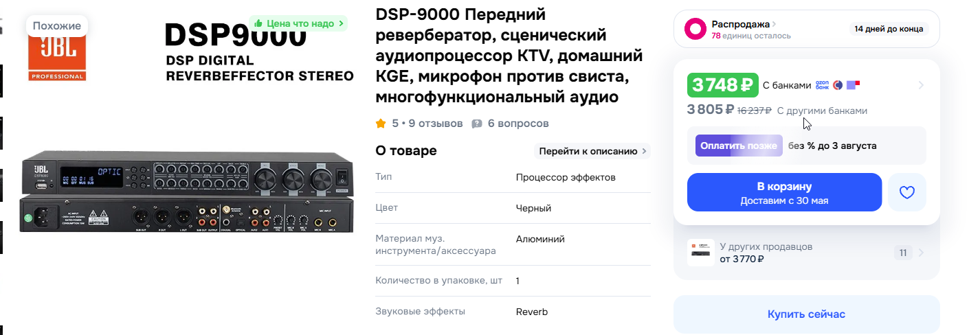Click the Ozon Bank logo icon

pyautogui.click(x=822, y=85)
